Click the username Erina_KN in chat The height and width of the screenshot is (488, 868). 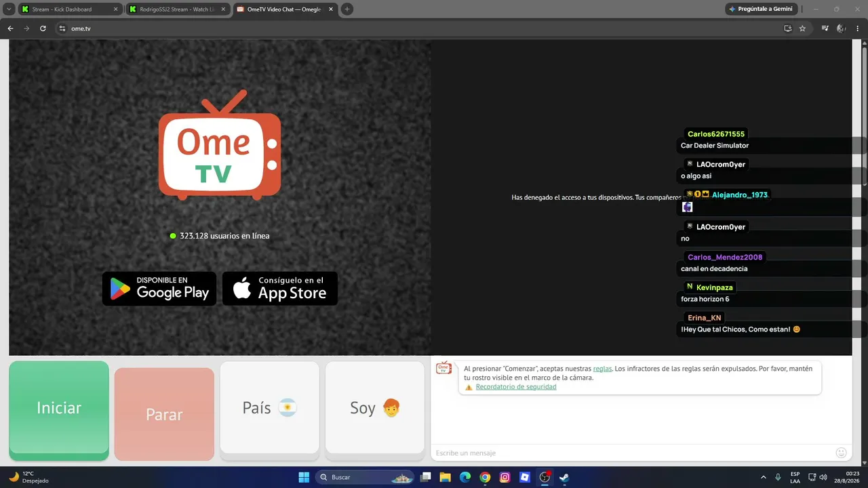[705, 318]
